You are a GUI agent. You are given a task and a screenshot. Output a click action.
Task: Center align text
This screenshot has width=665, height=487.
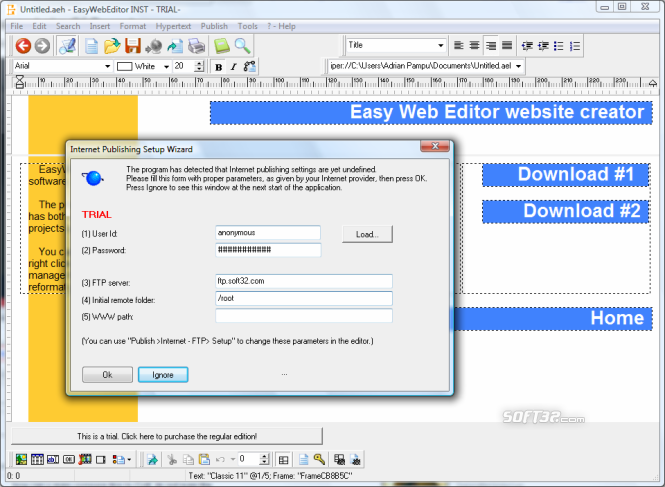(475, 45)
